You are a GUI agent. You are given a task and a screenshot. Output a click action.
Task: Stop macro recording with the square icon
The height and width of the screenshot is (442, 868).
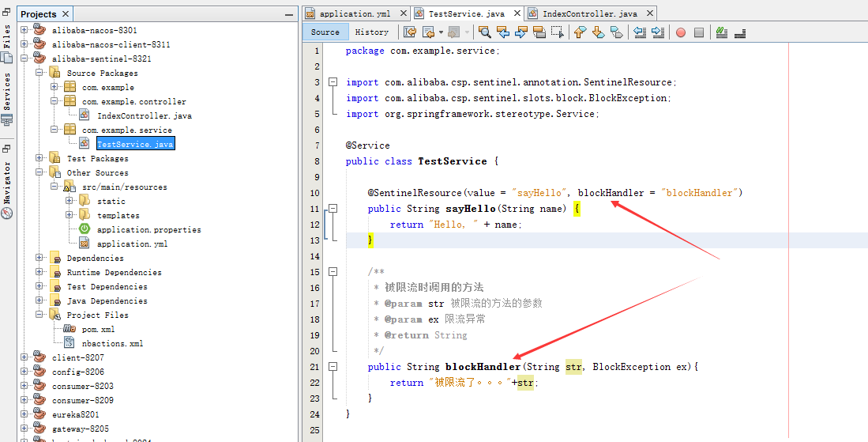pyautogui.click(x=699, y=32)
